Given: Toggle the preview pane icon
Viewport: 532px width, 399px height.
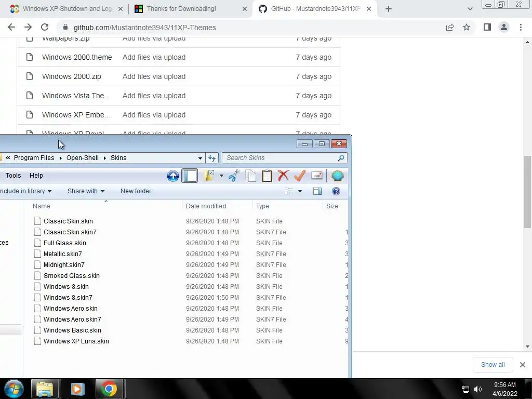Looking at the screenshot, I should tap(317, 191).
